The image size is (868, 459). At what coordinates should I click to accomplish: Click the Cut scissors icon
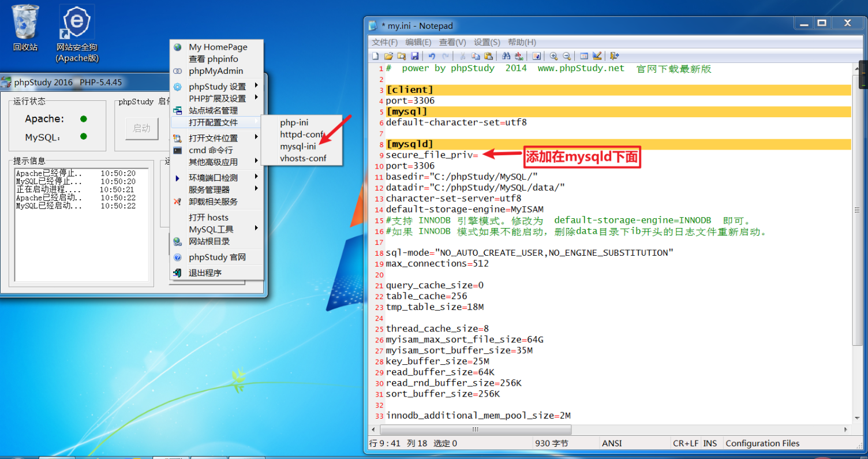pos(462,56)
